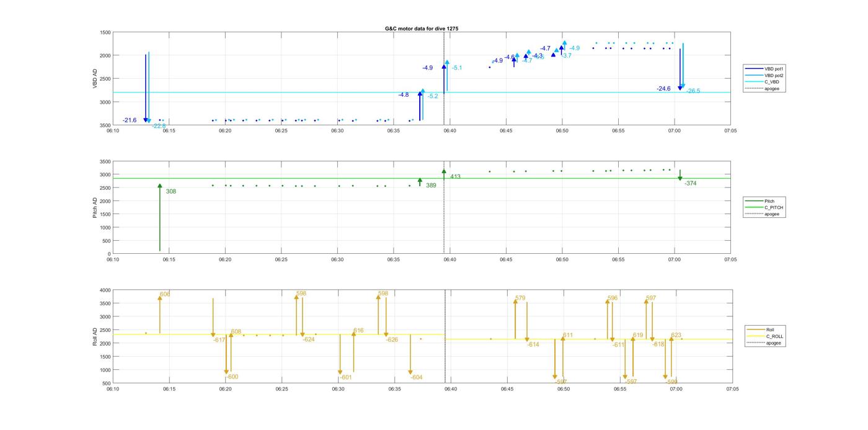Image resolution: width=868 pixels, height=430 pixels.
Task: Click the "-626" roll annotation
Action: click(x=392, y=340)
